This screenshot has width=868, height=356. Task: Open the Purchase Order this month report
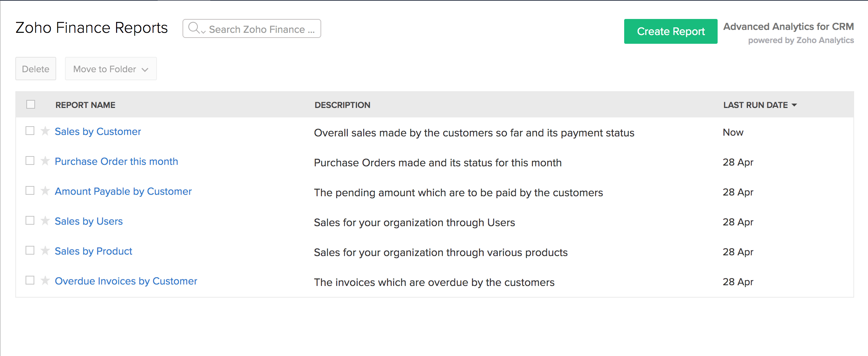pos(116,161)
